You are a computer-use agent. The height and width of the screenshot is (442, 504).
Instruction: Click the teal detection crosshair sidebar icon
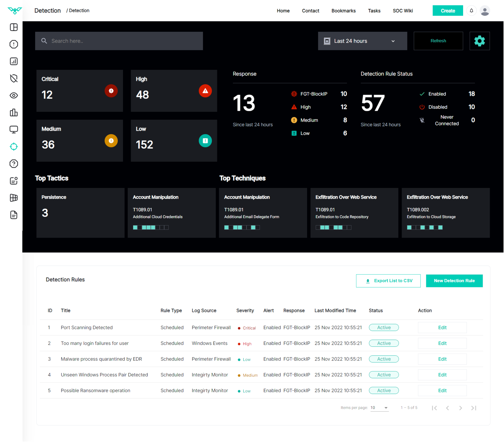tap(14, 147)
